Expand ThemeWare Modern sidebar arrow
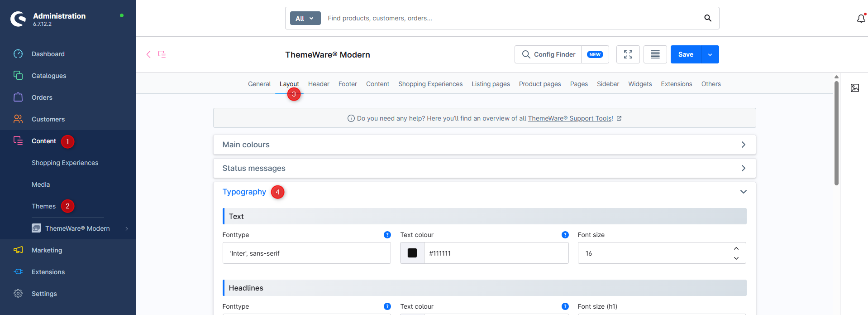The height and width of the screenshot is (315, 868). point(127,228)
